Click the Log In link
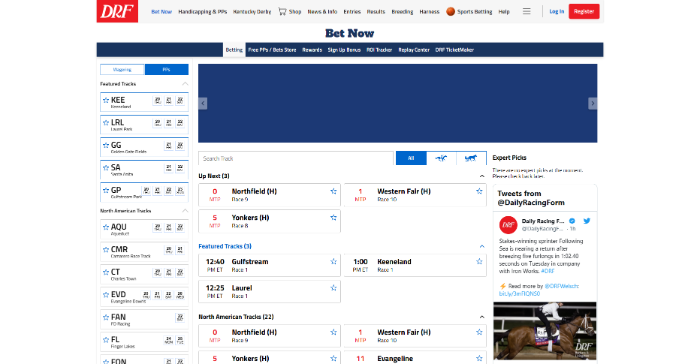700x364 pixels. pyautogui.click(x=557, y=12)
